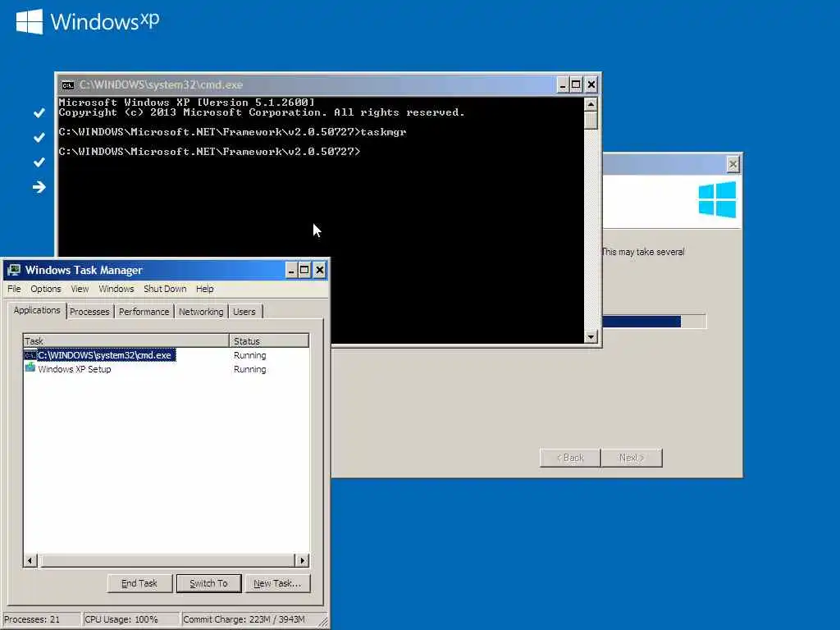The height and width of the screenshot is (630, 840).
Task: Maximize the cmd.exe window
Action: [577, 84]
